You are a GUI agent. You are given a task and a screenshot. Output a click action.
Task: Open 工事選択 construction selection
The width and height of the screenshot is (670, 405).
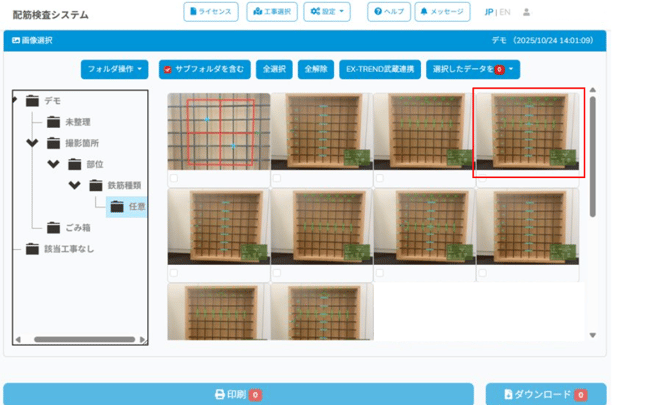[x=272, y=12]
